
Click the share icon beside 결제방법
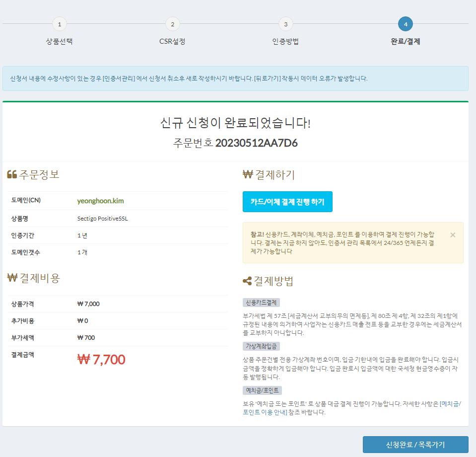(x=247, y=282)
